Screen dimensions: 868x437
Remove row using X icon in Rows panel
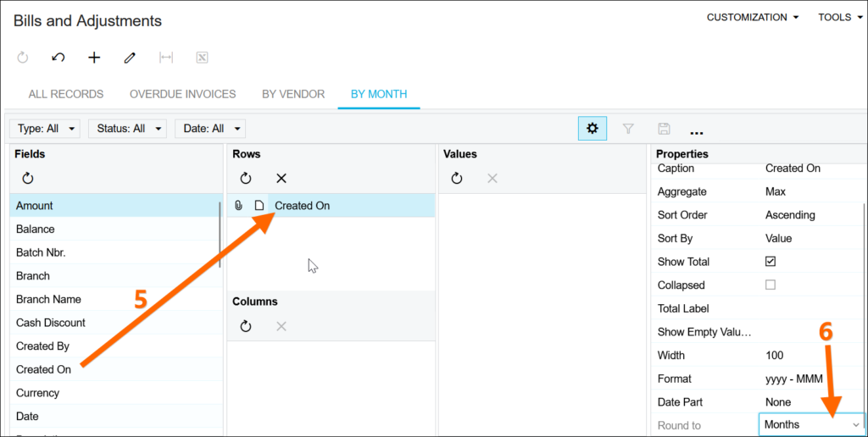coord(281,179)
